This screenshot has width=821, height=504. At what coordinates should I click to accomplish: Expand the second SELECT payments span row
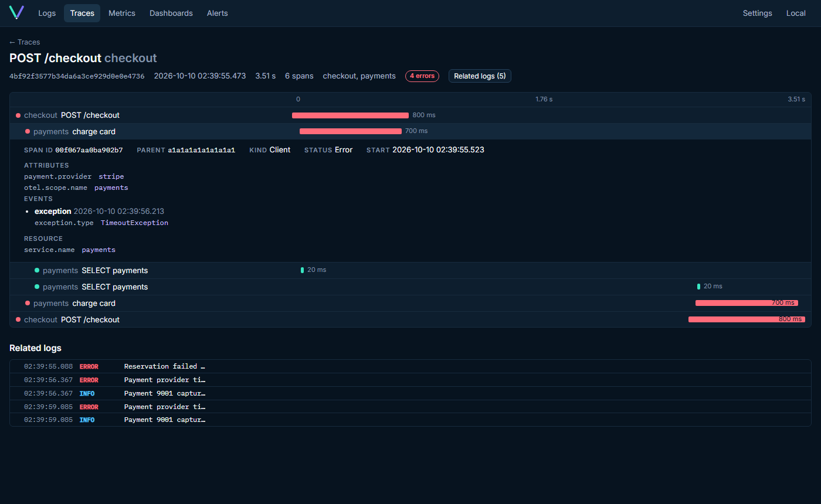[410, 287]
